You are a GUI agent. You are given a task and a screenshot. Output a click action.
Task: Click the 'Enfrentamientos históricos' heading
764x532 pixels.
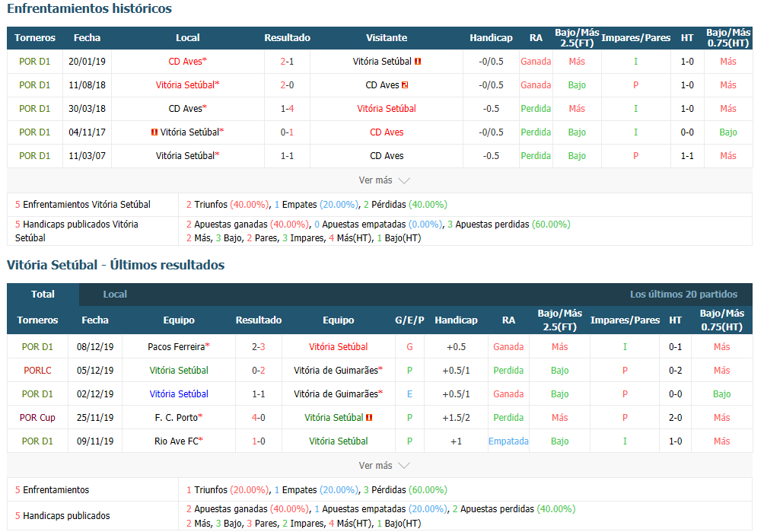point(89,8)
